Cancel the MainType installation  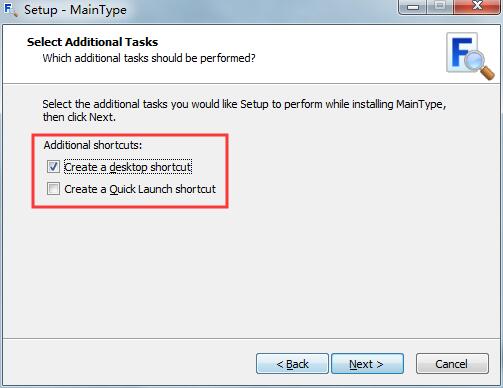click(x=452, y=364)
